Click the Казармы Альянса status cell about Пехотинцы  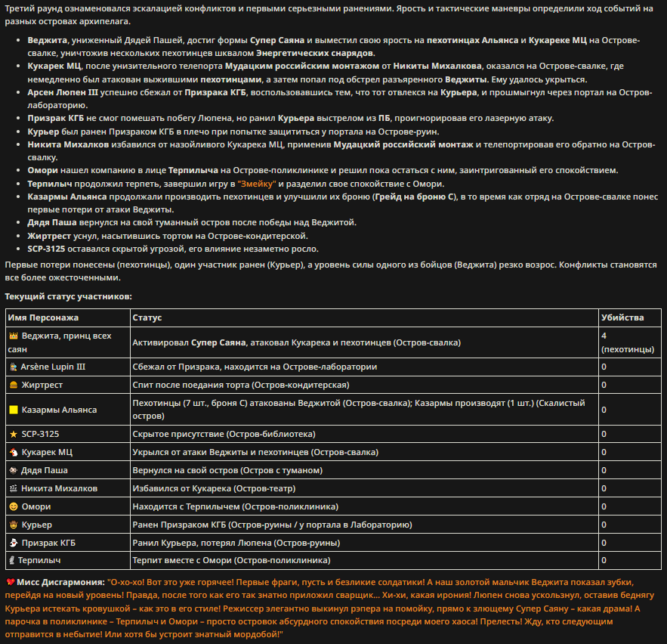coord(364,410)
